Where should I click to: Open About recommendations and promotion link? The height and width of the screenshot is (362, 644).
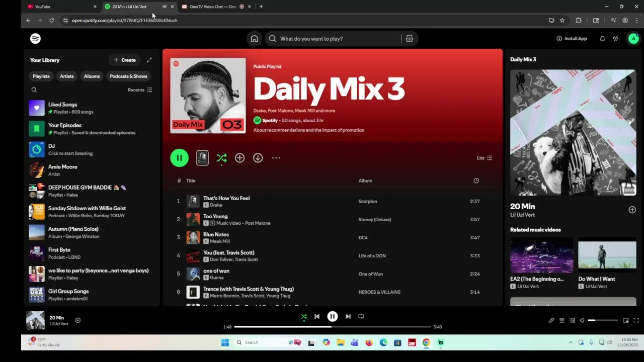click(x=308, y=130)
